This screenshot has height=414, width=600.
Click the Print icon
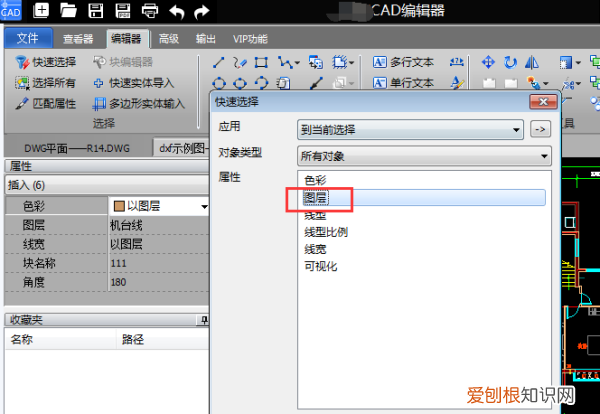coord(150,11)
